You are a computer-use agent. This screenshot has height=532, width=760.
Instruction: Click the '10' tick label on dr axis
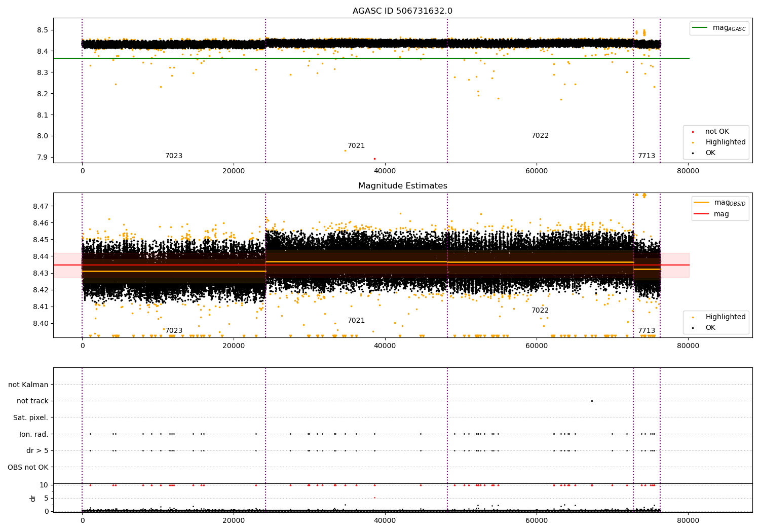pyautogui.click(x=44, y=485)
